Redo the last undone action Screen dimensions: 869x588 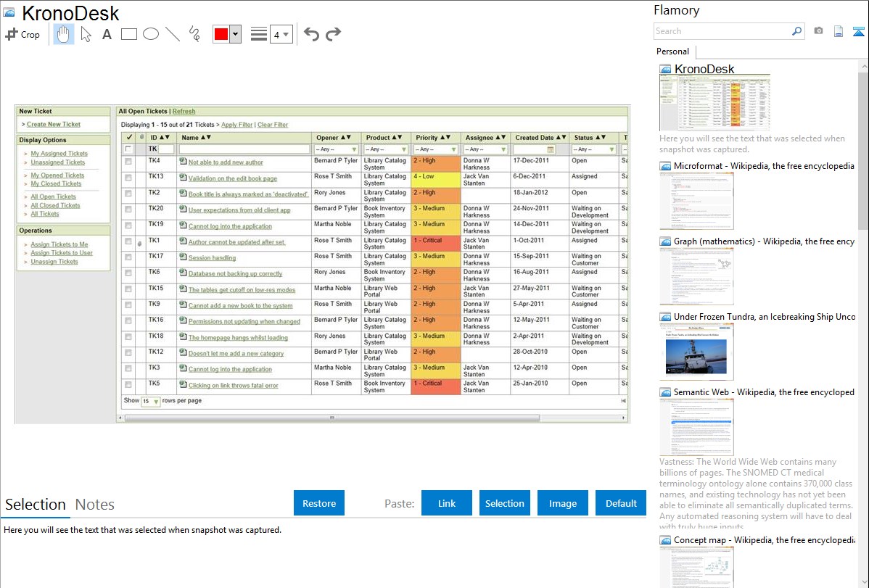click(333, 34)
